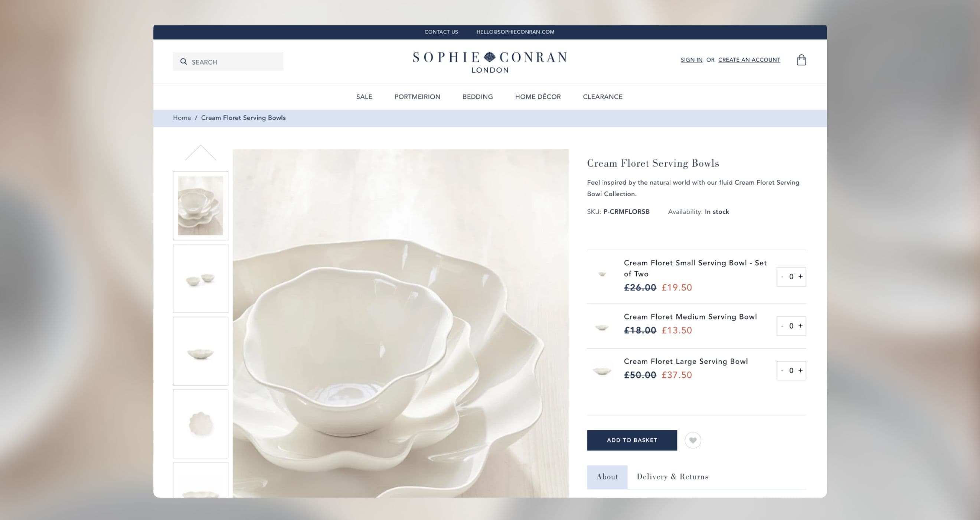The width and height of the screenshot is (980, 520).
Task: Increase Medium Serving Bowl quantity
Action: [x=800, y=326]
